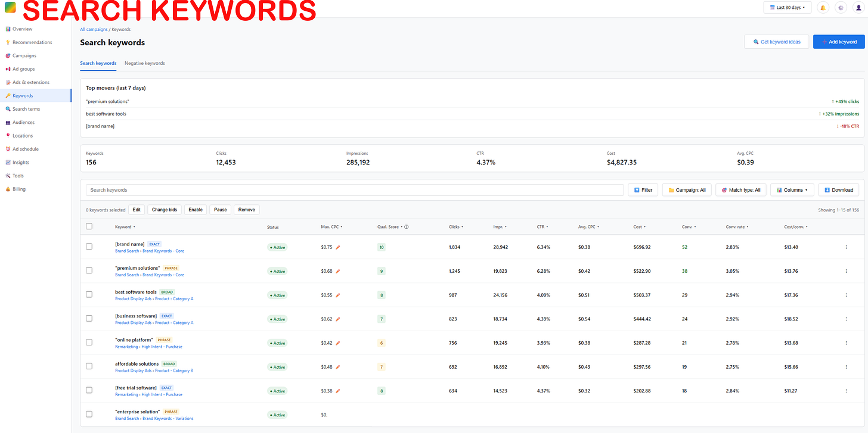868x433 pixels.
Task: Click the pencil icon beside $0.75 Max CPC
Action: pyautogui.click(x=338, y=247)
